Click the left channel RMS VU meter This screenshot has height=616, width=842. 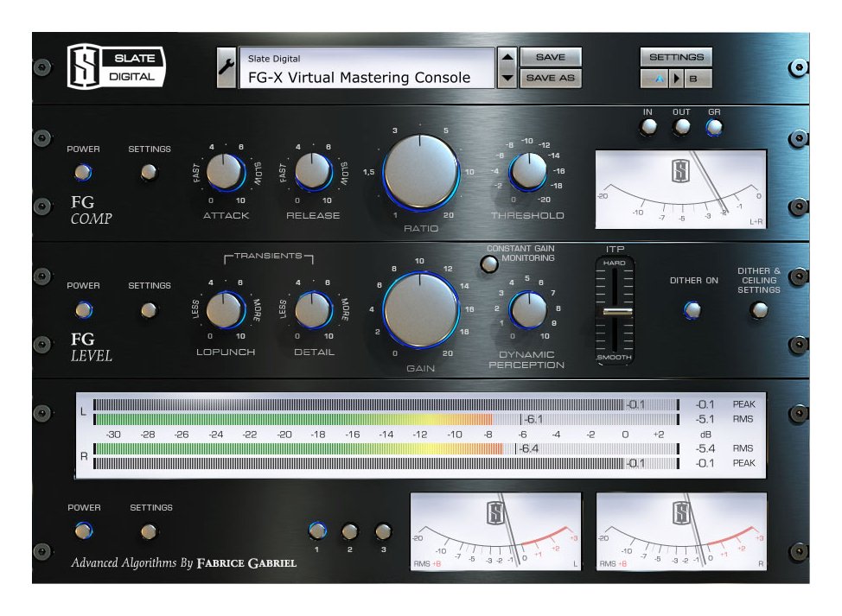pyautogui.click(x=495, y=531)
